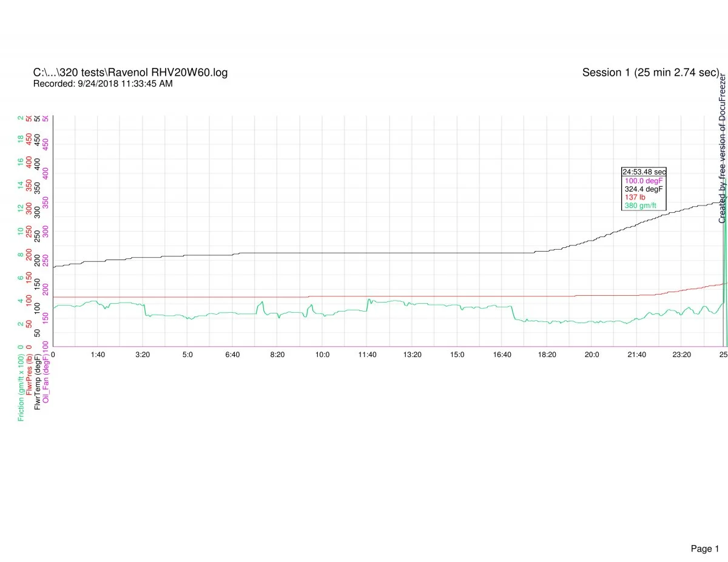
Task: Click the 1:40 time axis marker
Action: (x=98, y=354)
